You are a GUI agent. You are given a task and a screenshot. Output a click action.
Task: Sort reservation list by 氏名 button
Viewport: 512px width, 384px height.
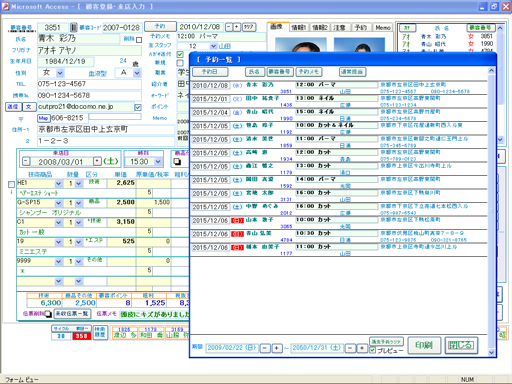coord(255,72)
